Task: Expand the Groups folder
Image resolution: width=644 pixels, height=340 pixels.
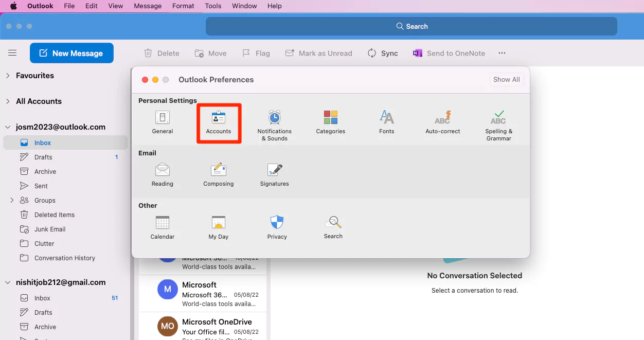Action: tap(11, 200)
